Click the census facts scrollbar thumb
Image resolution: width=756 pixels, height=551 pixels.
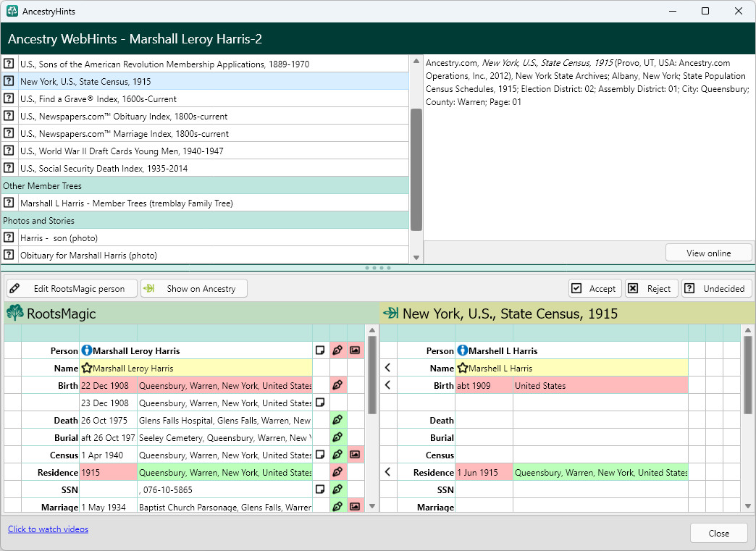coord(748,375)
